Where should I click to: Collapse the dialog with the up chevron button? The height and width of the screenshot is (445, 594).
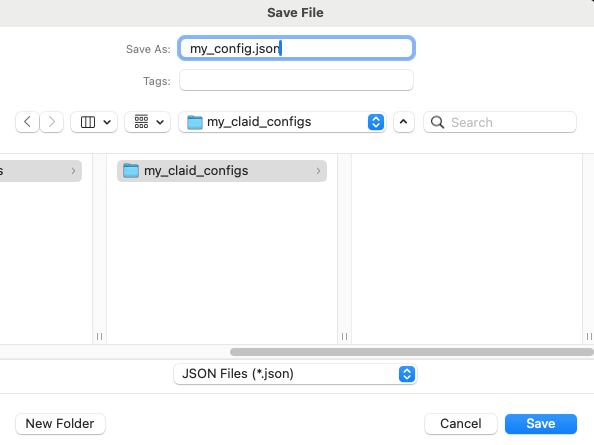pyautogui.click(x=404, y=122)
